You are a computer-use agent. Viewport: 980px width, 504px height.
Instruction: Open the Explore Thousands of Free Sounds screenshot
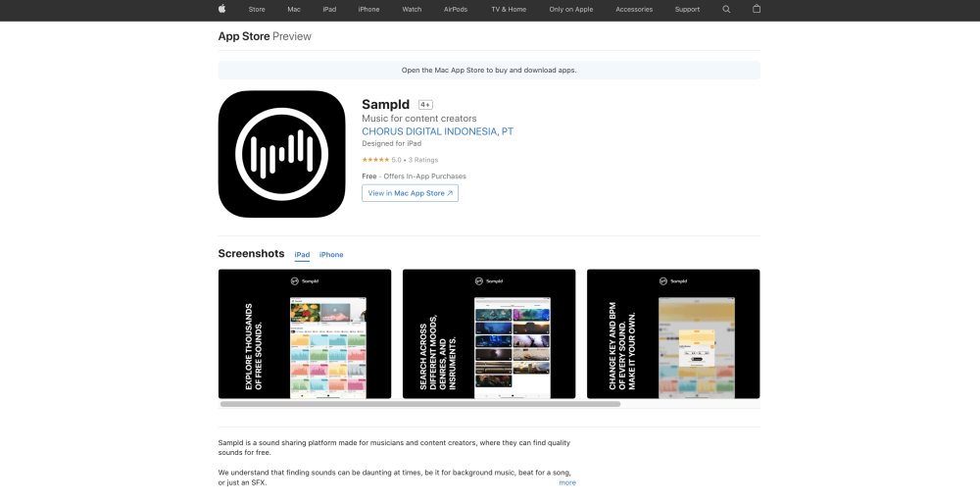[x=305, y=334]
